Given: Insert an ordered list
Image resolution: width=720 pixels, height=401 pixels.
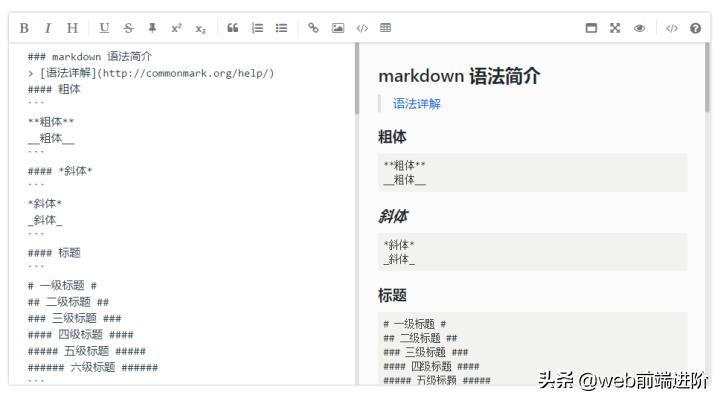Looking at the screenshot, I should pyautogui.click(x=257, y=28).
